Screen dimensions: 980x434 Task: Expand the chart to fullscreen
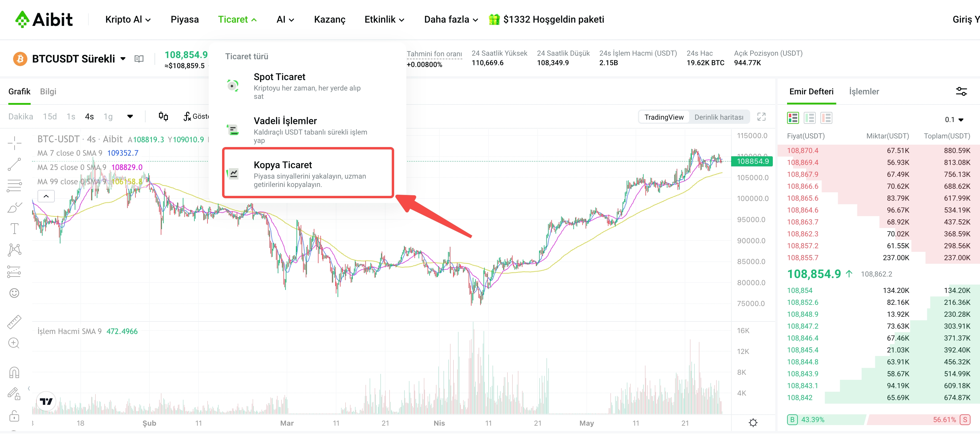(761, 117)
